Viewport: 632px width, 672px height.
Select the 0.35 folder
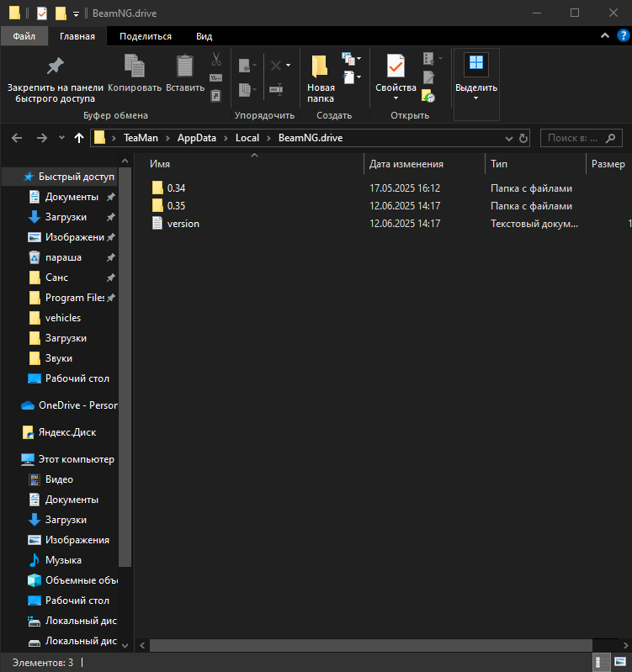pos(176,206)
